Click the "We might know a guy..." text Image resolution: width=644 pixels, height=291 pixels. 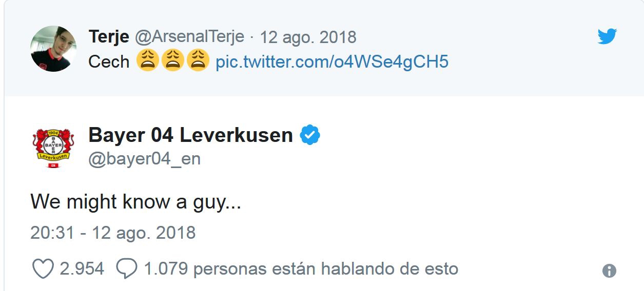[135, 202]
